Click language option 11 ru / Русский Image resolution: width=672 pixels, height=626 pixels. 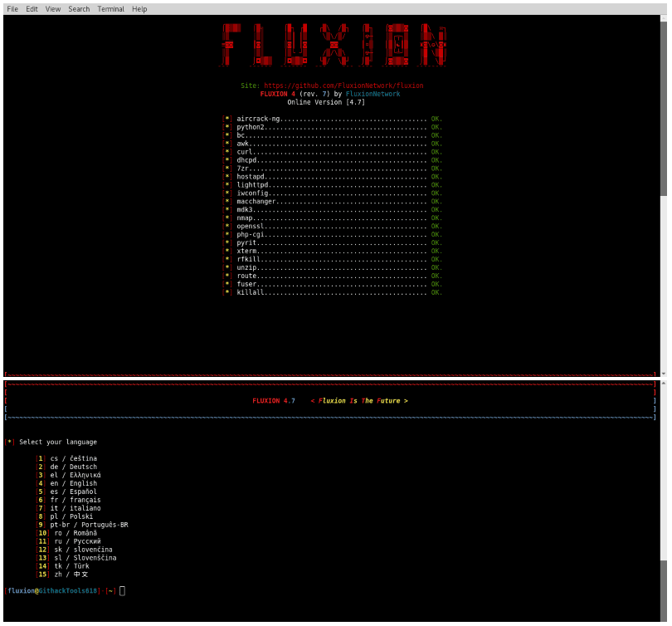pos(69,541)
